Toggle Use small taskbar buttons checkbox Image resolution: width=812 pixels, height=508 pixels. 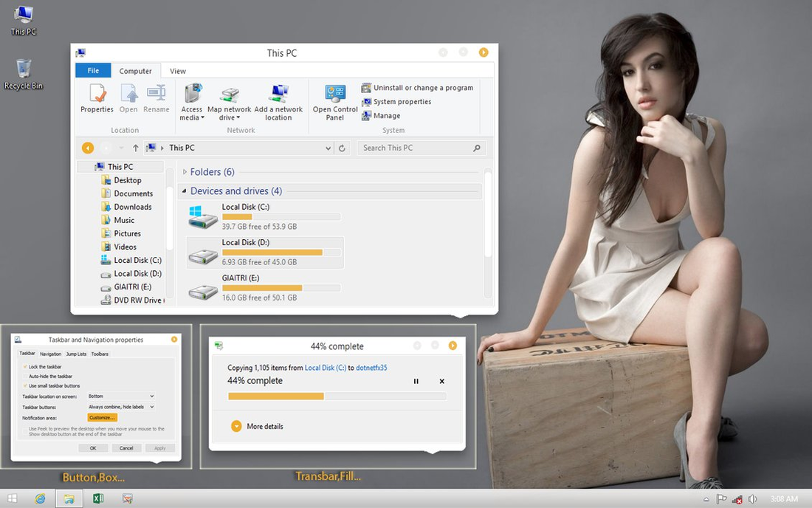click(25, 385)
